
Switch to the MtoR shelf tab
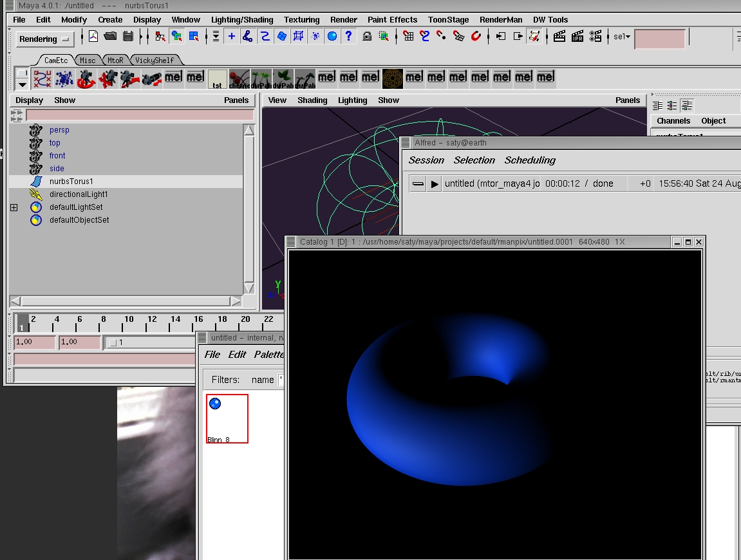115,61
